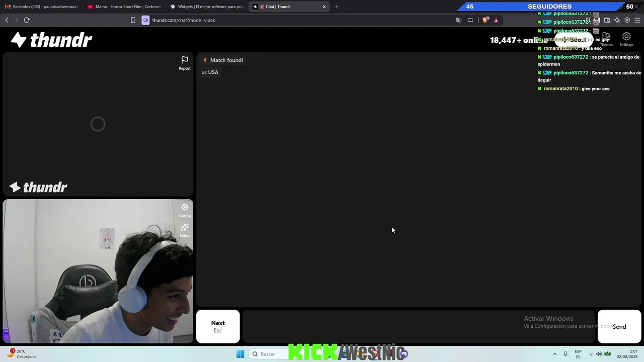Switch to the Gmail Recibidos tab

(x=42, y=7)
